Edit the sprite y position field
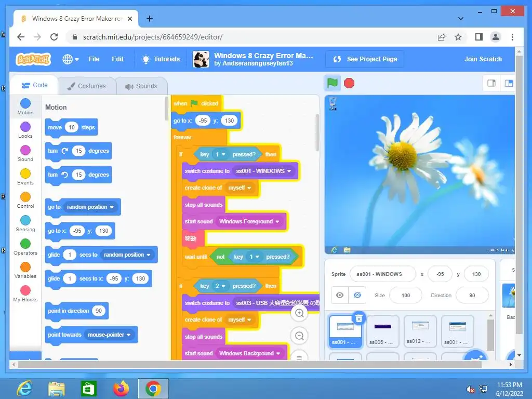The image size is (532, 399). pyautogui.click(x=476, y=274)
